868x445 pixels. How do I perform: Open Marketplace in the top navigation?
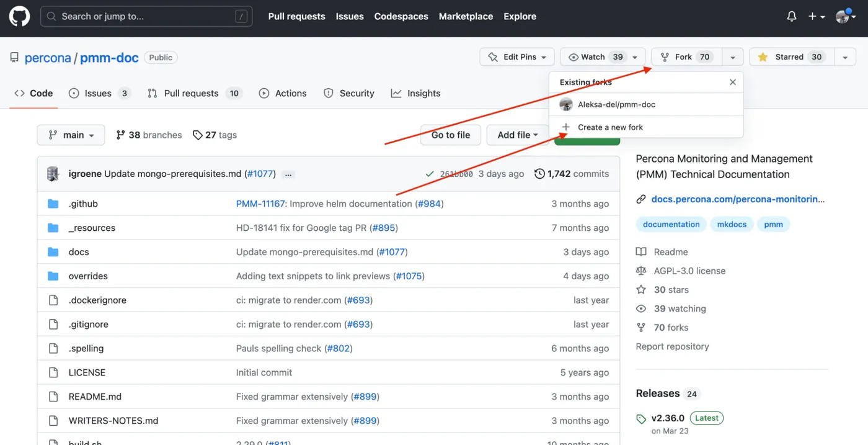pos(466,17)
